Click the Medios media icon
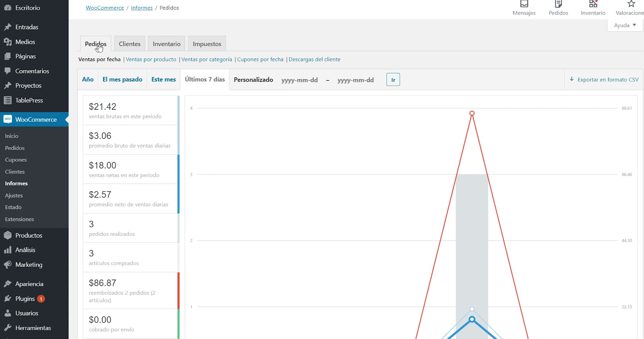This screenshot has height=339, width=644. click(7, 42)
